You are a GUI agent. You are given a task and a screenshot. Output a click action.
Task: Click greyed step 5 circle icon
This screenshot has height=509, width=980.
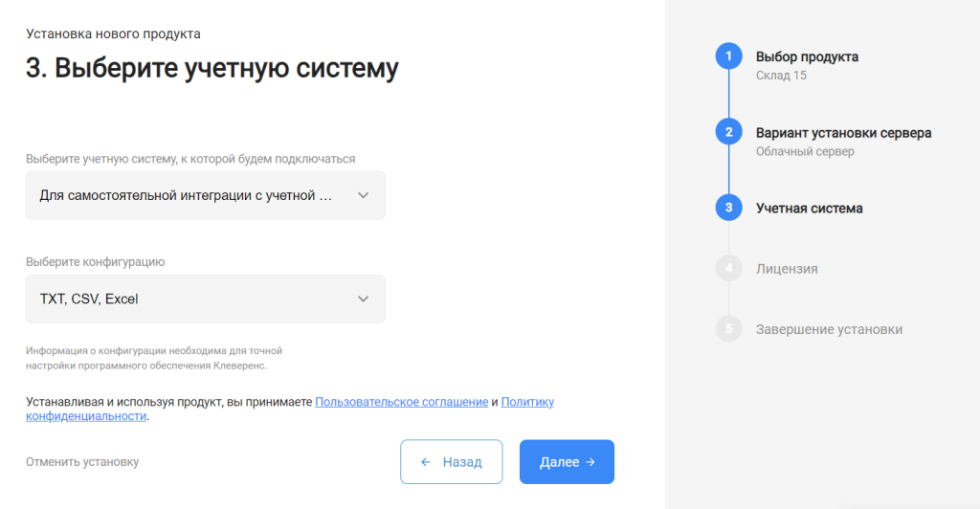728,329
